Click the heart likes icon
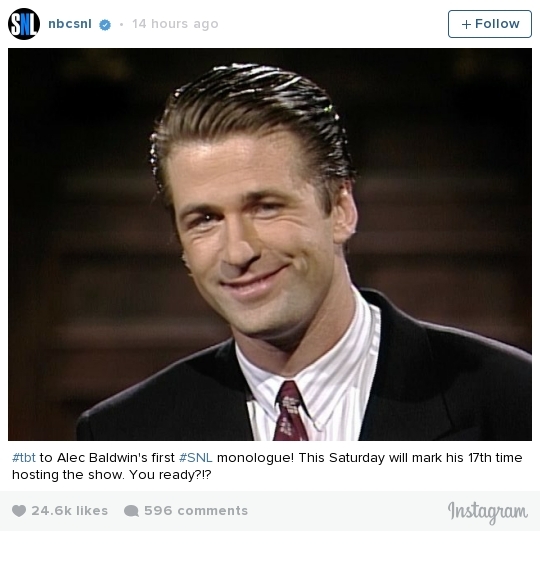Image resolution: width=540 pixels, height=576 pixels. pos(19,511)
